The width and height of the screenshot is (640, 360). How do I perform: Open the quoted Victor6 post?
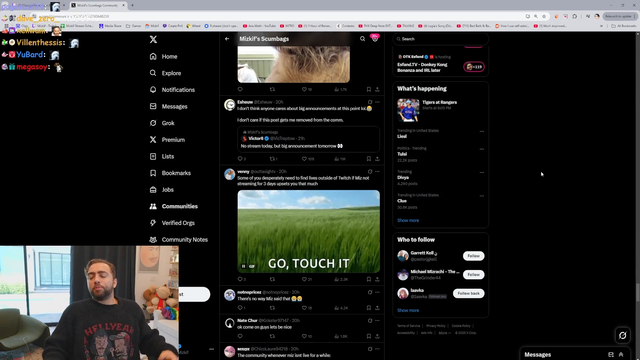tap(309, 139)
